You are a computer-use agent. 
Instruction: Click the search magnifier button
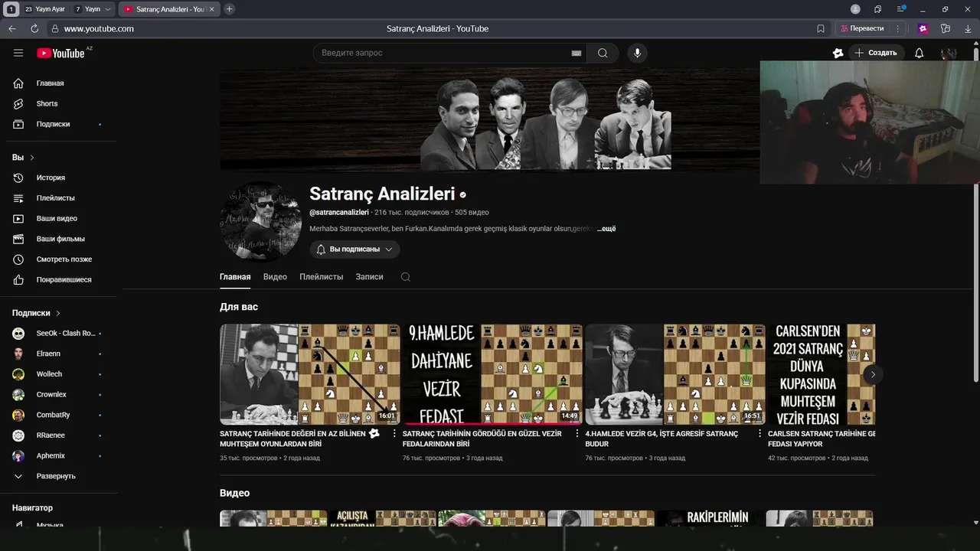[x=603, y=53]
